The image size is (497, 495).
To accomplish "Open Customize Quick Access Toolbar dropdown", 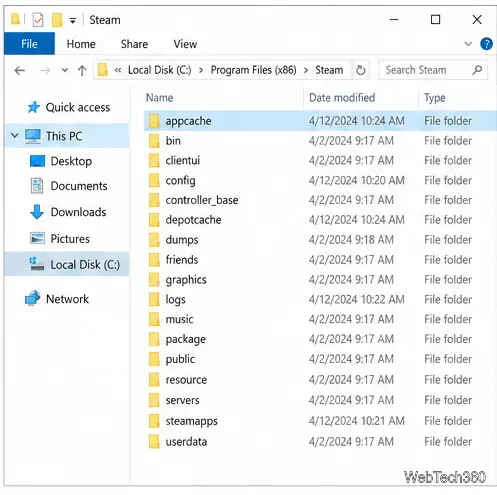I will [72, 21].
